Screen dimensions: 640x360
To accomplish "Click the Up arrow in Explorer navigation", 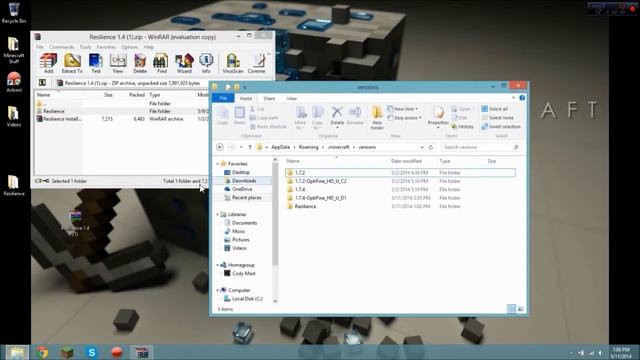I will click(x=250, y=147).
